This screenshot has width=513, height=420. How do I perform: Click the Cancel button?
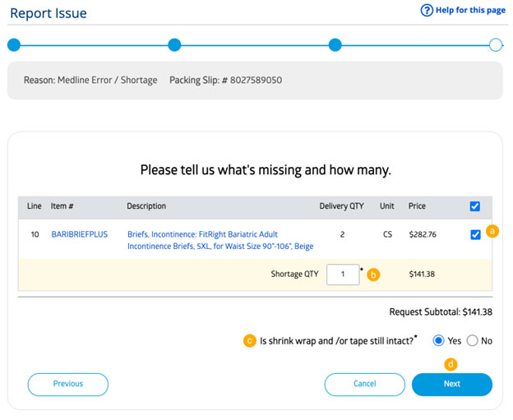[x=364, y=385]
